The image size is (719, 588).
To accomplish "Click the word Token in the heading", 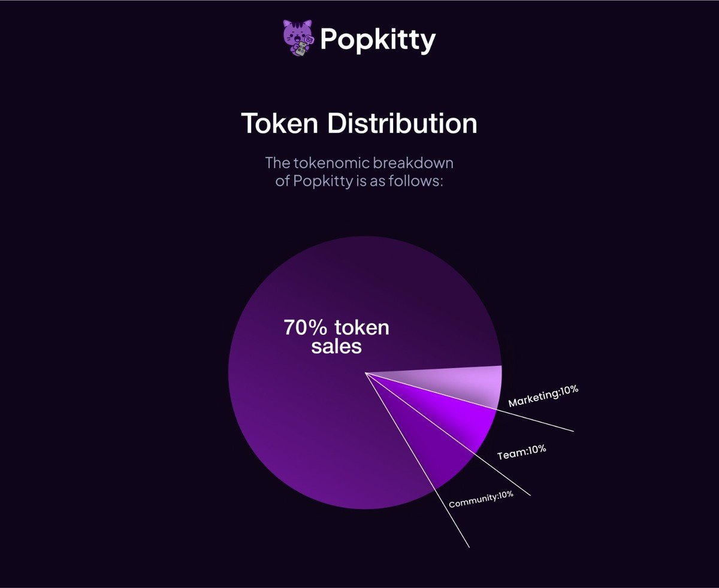I will pyautogui.click(x=278, y=123).
